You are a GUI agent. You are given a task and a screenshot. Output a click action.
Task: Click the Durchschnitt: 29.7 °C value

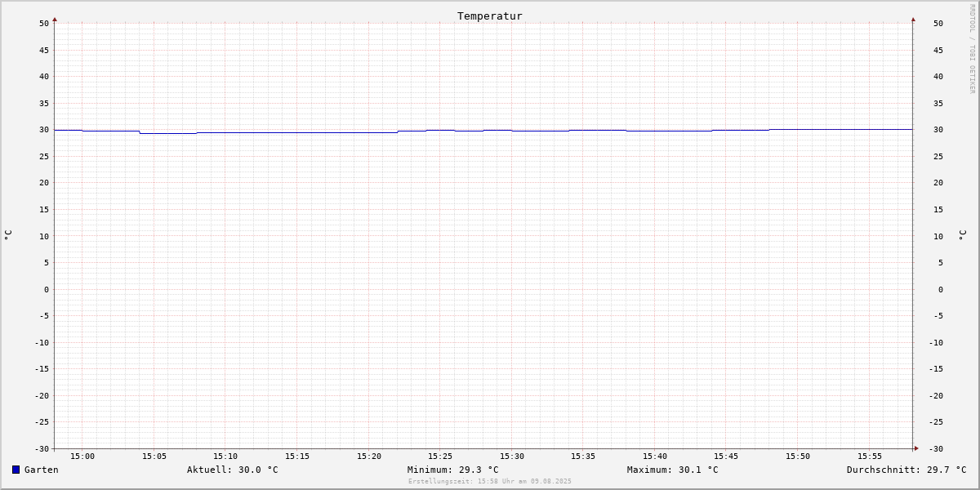coord(906,470)
